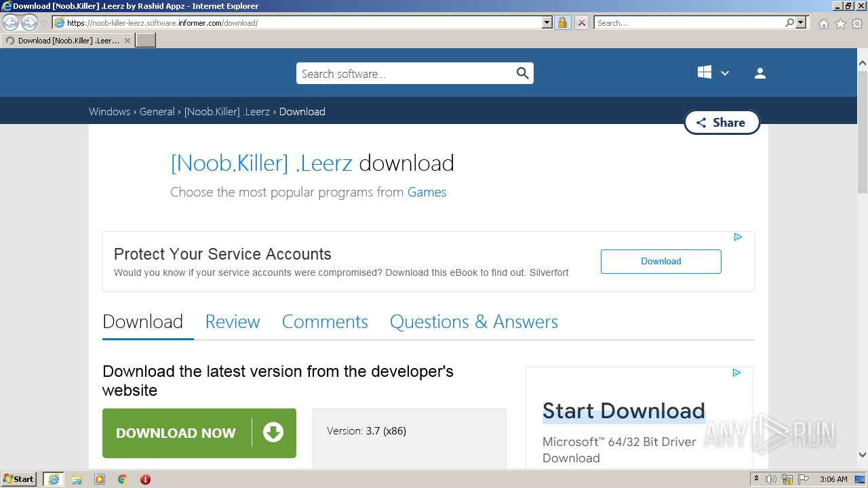Click the network tray icon
This screenshot has height=488, width=868.
tap(787, 479)
